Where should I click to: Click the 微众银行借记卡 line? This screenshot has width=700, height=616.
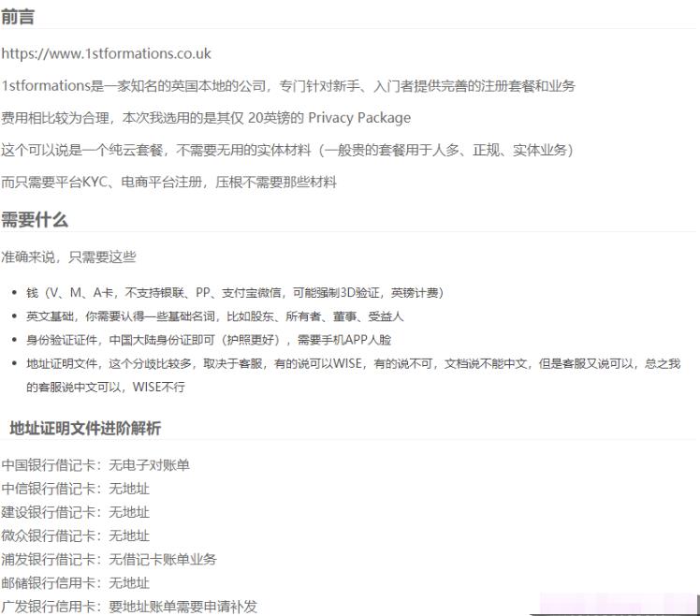pyautogui.click(x=75, y=535)
